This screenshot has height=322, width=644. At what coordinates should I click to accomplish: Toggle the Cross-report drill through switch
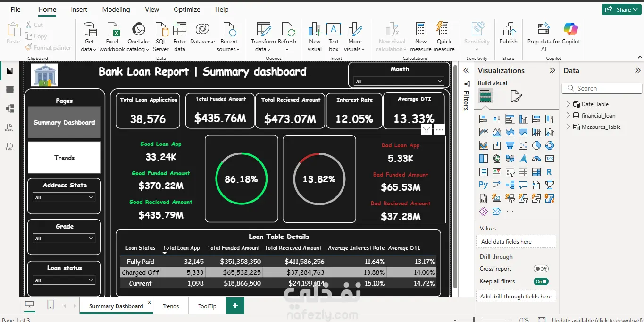541,269
